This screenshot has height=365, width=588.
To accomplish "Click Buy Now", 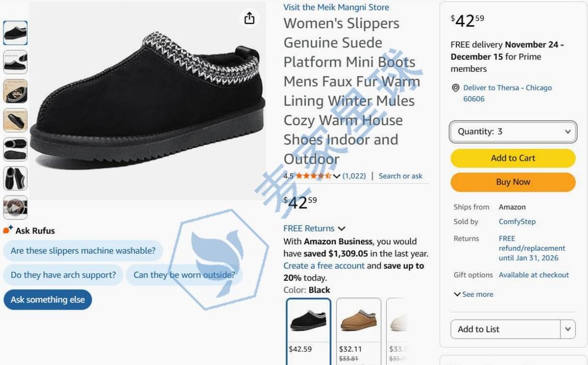I will pyautogui.click(x=512, y=182).
